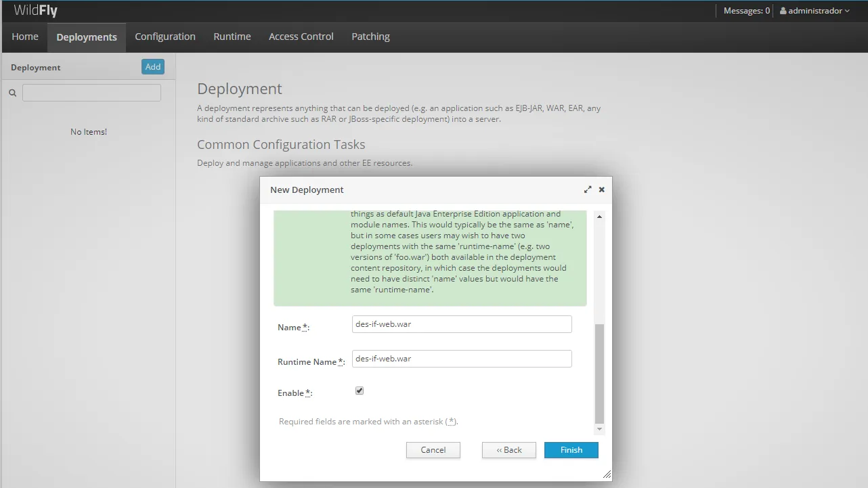
Task: Click the dialog scrollbar's up arrow
Action: tap(599, 217)
